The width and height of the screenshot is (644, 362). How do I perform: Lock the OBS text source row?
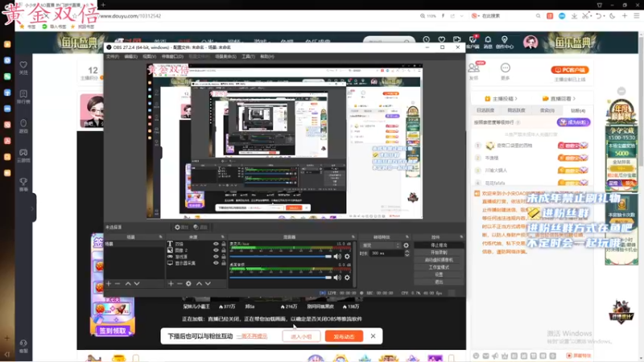[x=224, y=244]
